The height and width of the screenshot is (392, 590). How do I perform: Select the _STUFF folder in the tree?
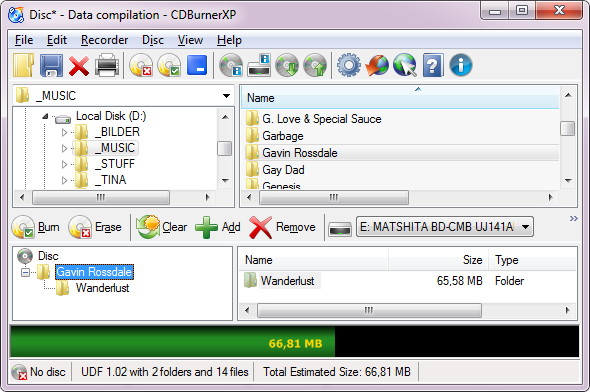(x=114, y=164)
